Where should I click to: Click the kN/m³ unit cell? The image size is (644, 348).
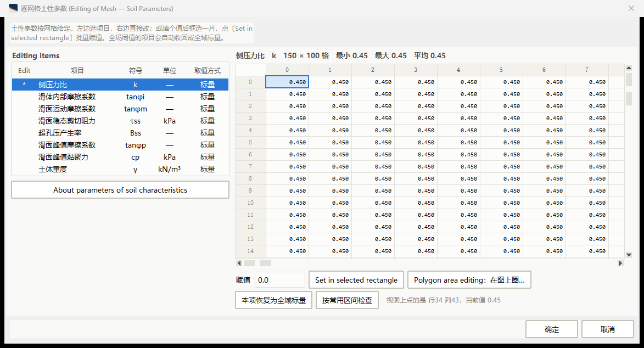pyautogui.click(x=170, y=169)
